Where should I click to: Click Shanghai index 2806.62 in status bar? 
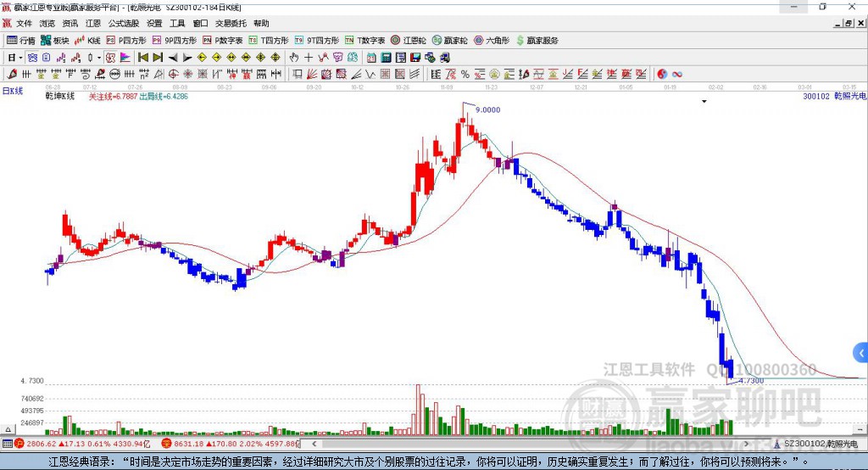[41, 444]
